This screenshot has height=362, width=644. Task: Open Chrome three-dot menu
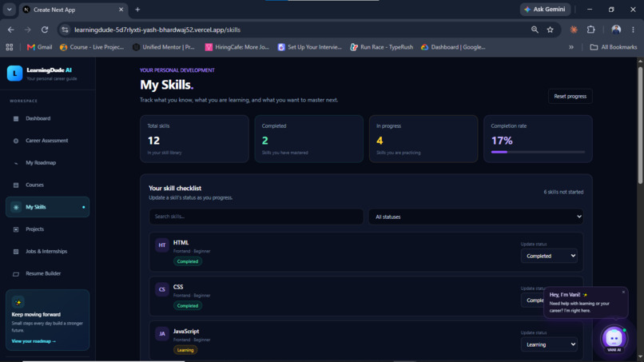pyautogui.click(x=633, y=30)
